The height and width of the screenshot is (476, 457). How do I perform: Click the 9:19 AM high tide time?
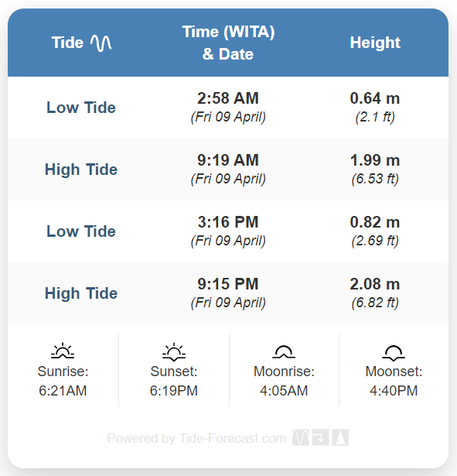click(228, 160)
